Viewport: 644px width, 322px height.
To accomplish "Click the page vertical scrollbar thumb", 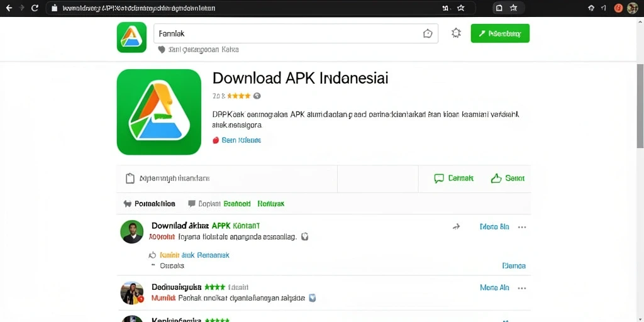I will point(640,106).
